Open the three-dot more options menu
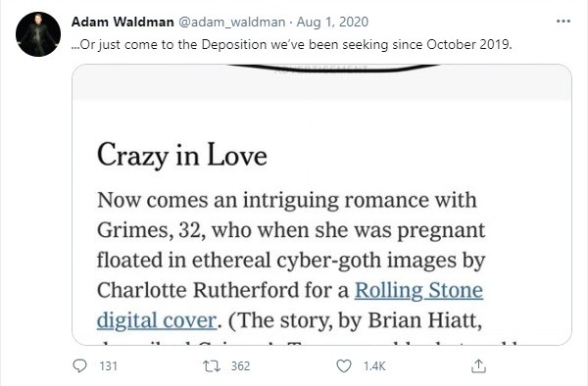588x386 pixels. pos(563,22)
